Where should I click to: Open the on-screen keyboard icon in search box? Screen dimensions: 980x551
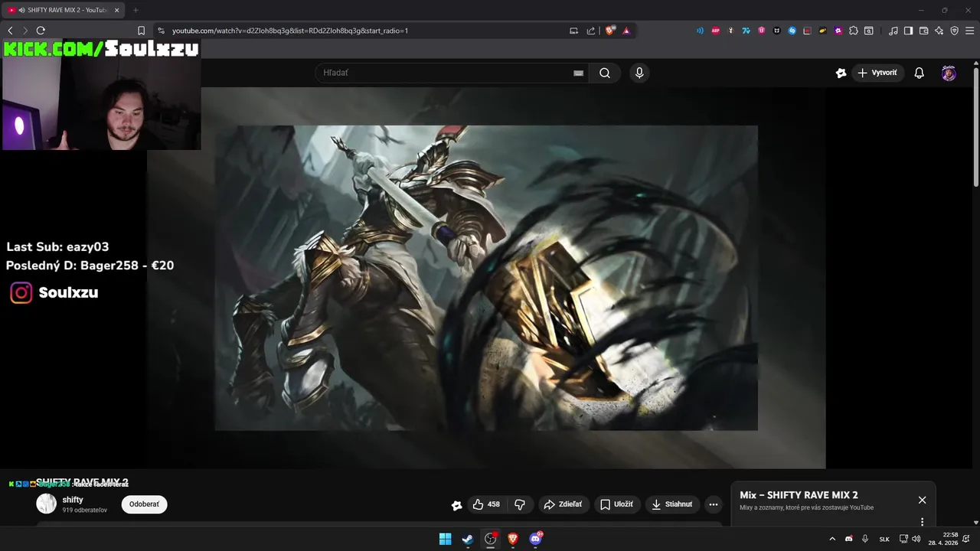click(x=579, y=73)
